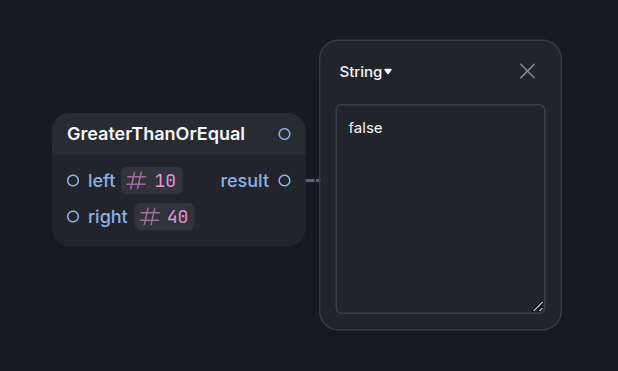Click the left input port circle
618x371 pixels.
click(x=73, y=181)
